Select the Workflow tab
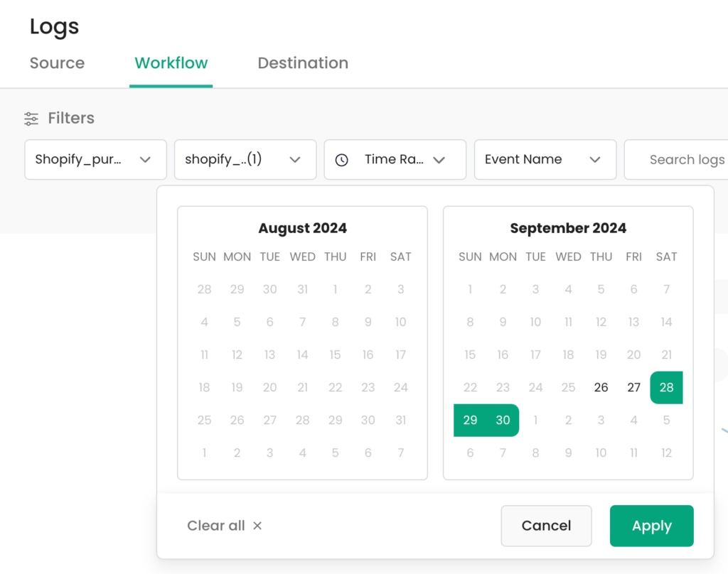Viewport: 728px width, 574px height. click(x=171, y=63)
